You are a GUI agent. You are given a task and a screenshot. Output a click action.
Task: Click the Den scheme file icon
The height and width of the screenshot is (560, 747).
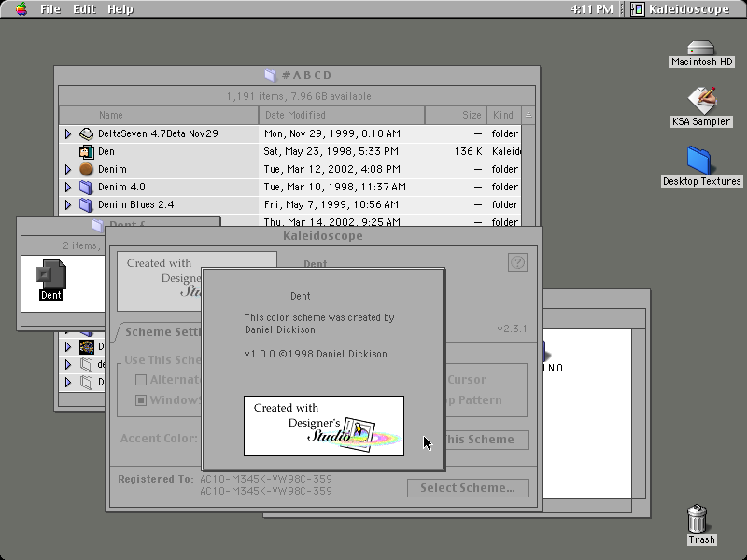pos(86,151)
